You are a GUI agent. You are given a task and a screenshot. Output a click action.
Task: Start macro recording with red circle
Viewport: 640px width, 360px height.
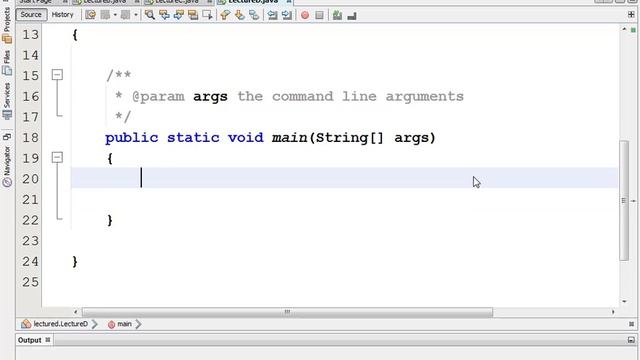pos(305,16)
